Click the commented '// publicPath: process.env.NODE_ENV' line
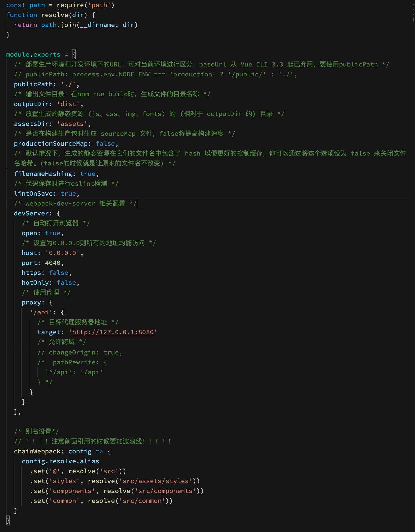The image size is (415, 532). coord(156,74)
